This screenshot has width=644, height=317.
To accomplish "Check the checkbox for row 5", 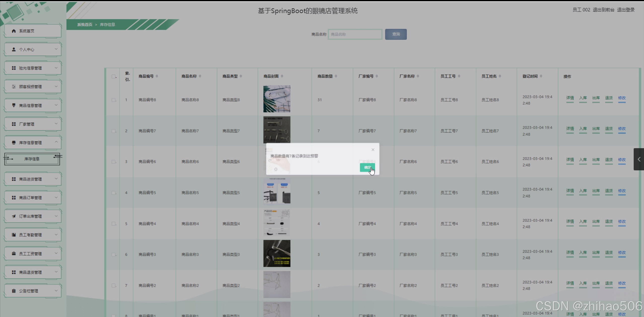I will pos(113,224).
